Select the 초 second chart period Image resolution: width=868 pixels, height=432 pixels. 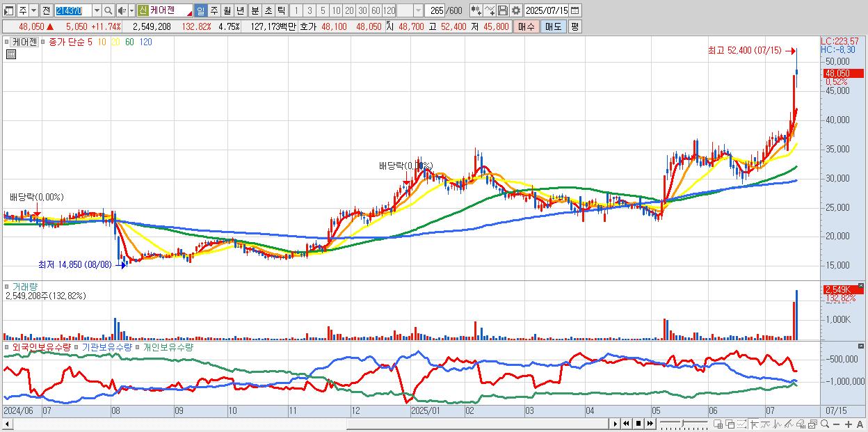(268, 10)
